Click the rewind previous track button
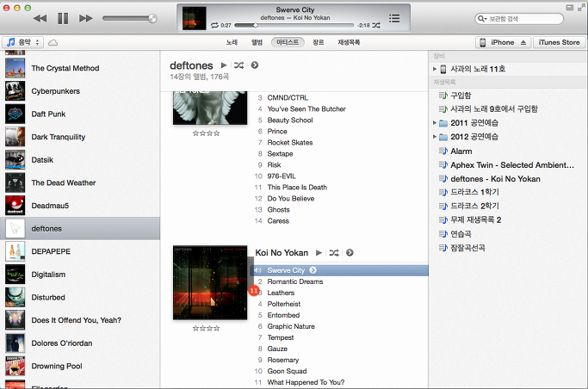 coord(40,18)
